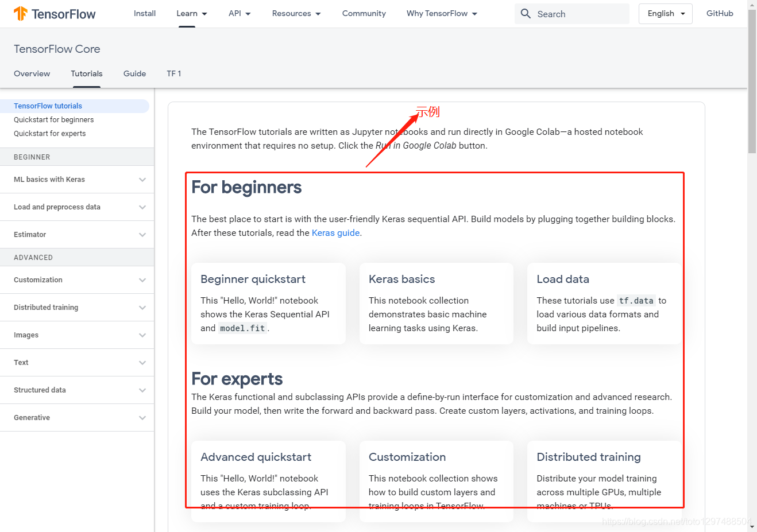The image size is (757, 532).
Task: Open the Community page
Action: coord(364,13)
